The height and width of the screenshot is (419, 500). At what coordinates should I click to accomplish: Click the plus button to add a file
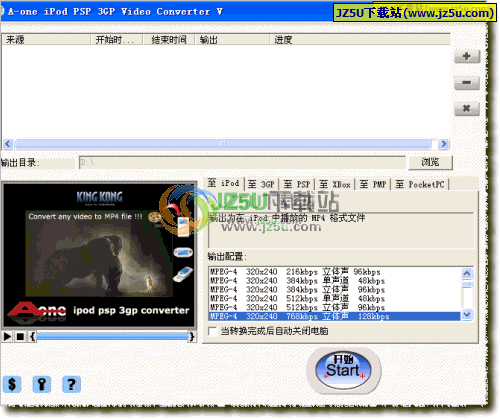[467, 56]
